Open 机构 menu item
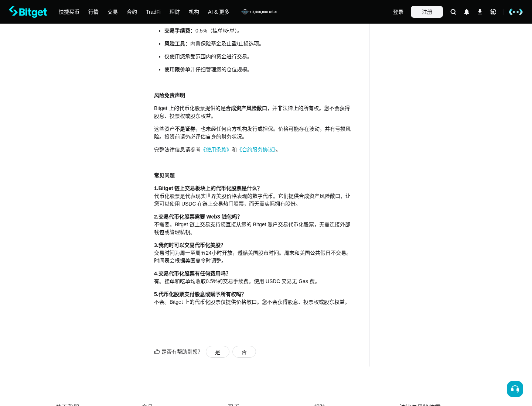The height and width of the screenshot is (406, 532). (x=194, y=12)
